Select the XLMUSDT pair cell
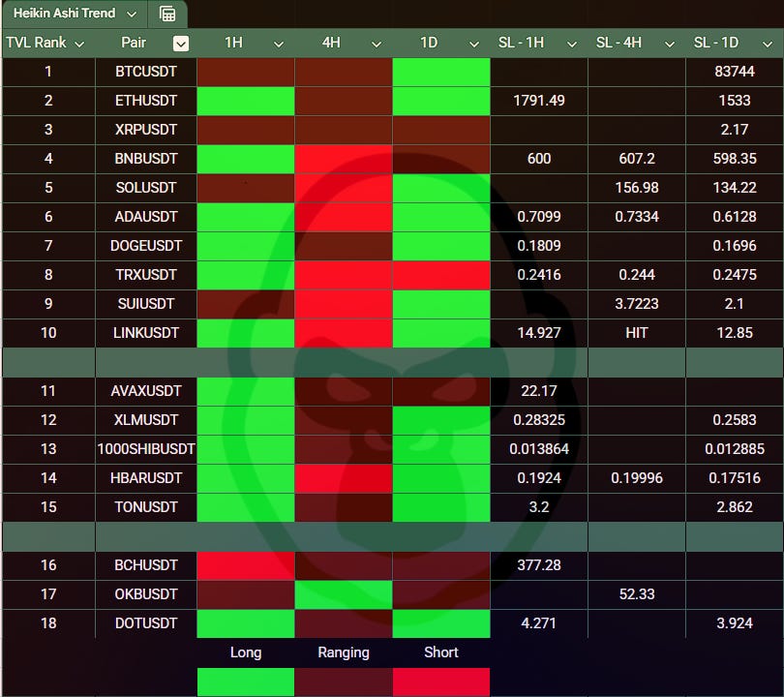The height and width of the screenshot is (697, 784). [146, 420]
